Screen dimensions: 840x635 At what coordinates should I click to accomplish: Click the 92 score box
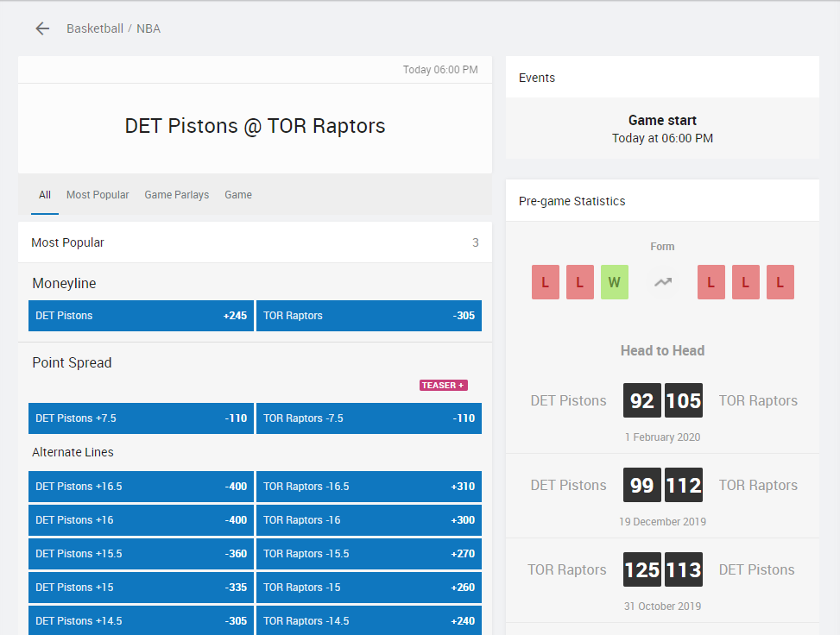click(641, 400)
